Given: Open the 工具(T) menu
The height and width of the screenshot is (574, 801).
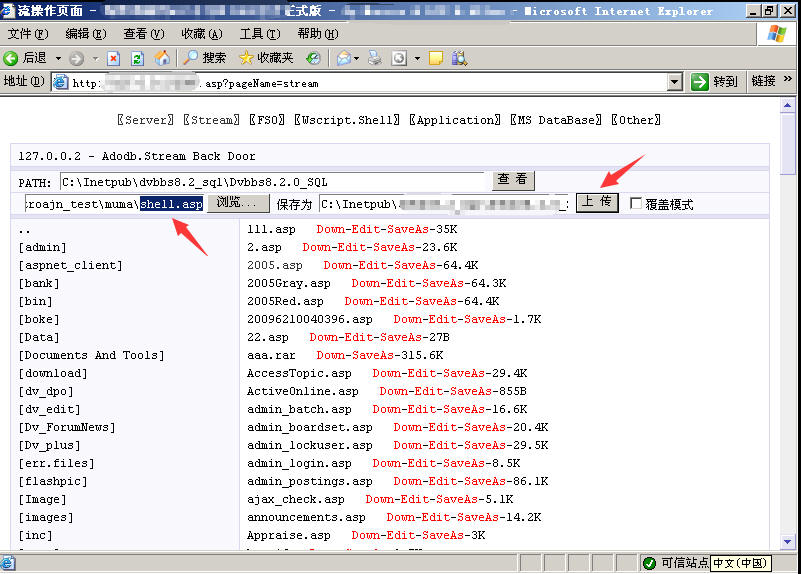Looking at the screenshot, I should point(260,34).
